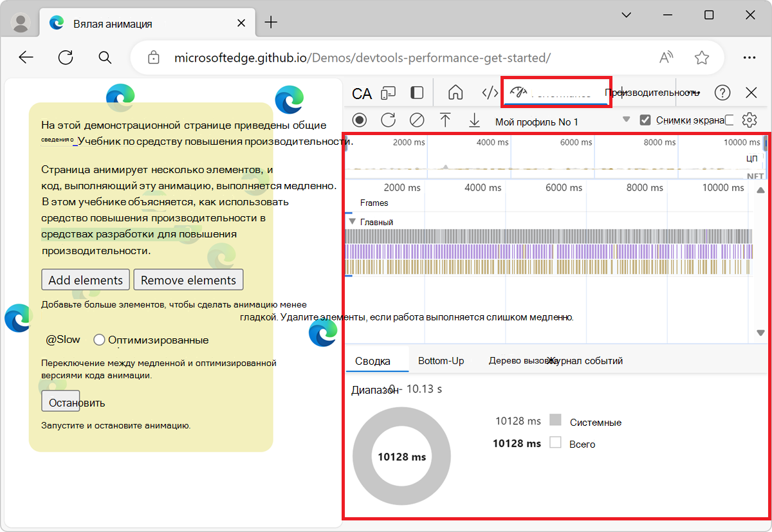Viewport: 772px width, 532px height.
Task: Toggle device emulation icon in DevTools
Action: [388, 93]
